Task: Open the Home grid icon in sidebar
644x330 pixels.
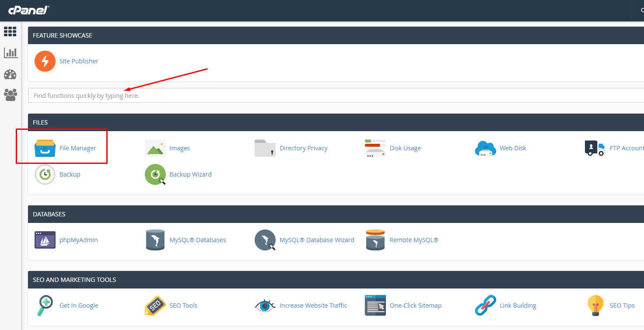Action: point(10,31)
